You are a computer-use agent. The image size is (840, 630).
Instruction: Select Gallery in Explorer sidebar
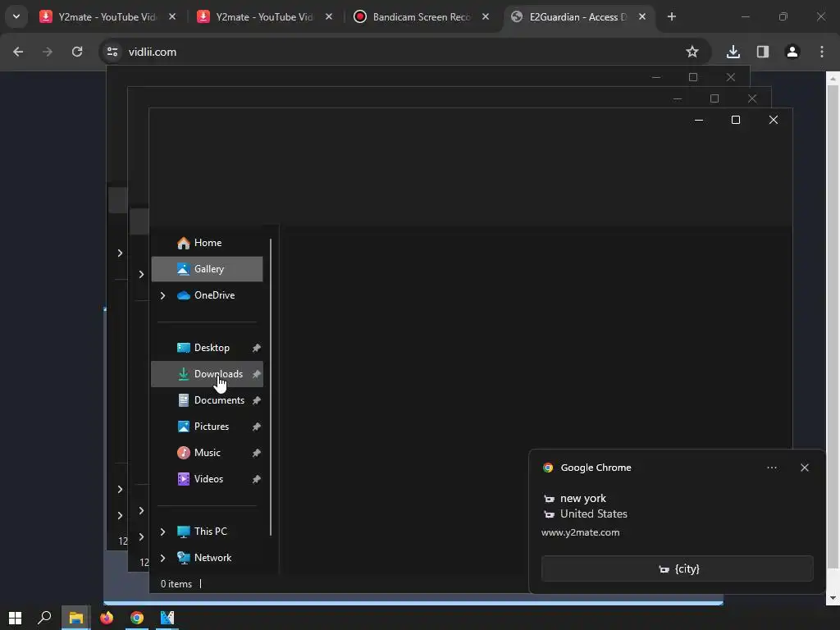[208, 269]
